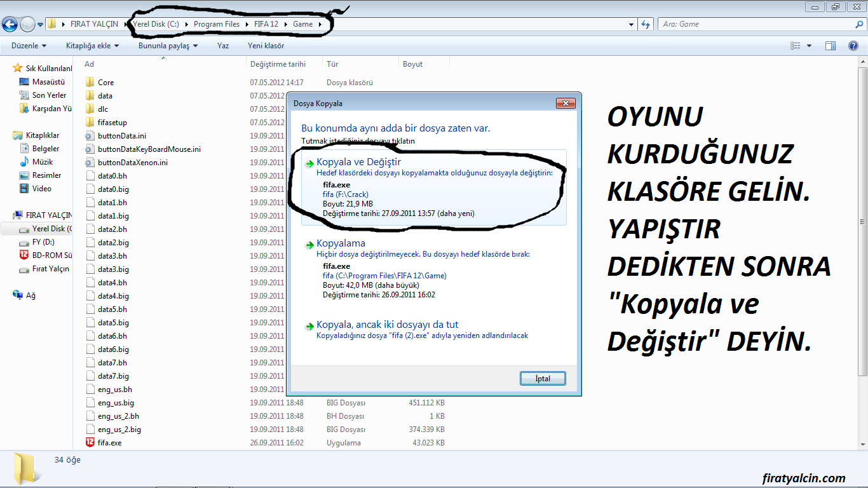Click the Yeni klasör toolbar button
The height and width of the screenshot is (488, 868).
pyautogui.click(x=266, y=46)
